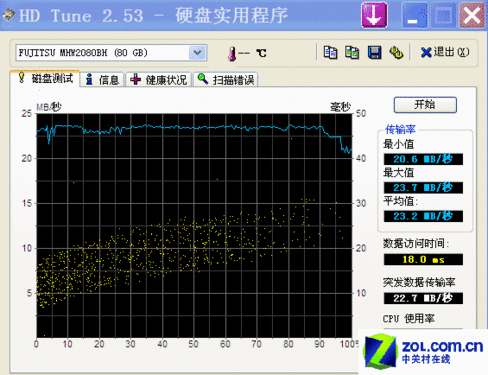
Task: Switch to the 磁盘测试 benchmark tab
Action: point(45,79)
